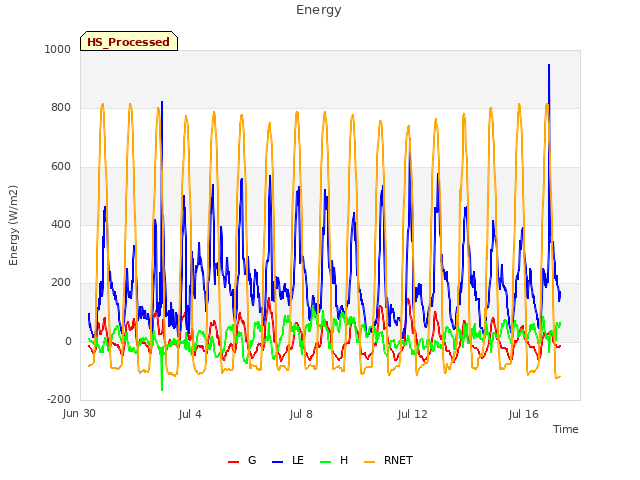Viewport: 640px width, 480px height.
Task: Toggle the RNET series legend entry
Action: coord(388,460)
